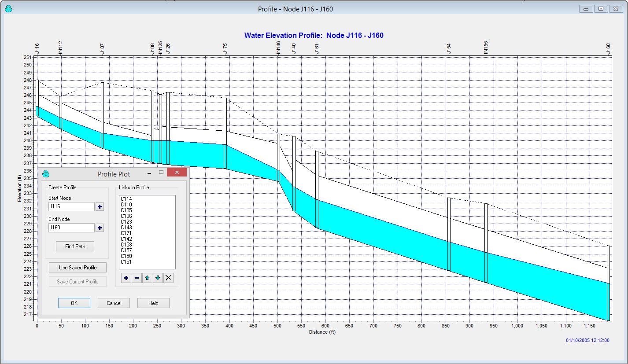Click Use Saved Profile button
628x364 pixels.
click(78, 268)
